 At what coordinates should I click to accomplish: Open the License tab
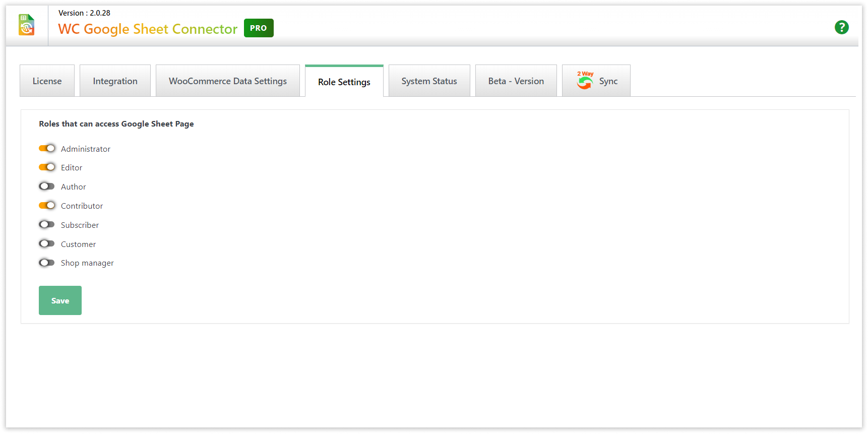click(x=47, y=81)
